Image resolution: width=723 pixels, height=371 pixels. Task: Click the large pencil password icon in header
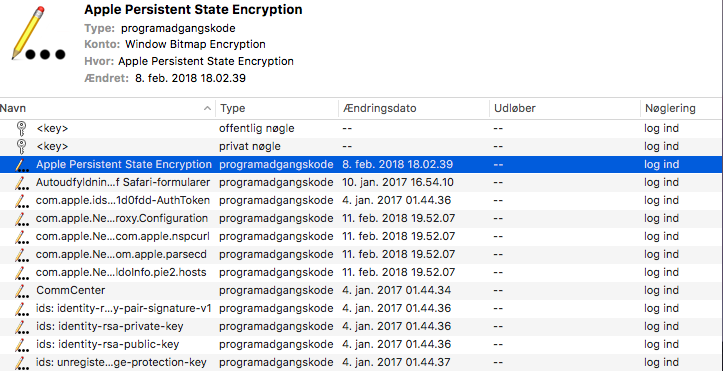click(38, 33)
